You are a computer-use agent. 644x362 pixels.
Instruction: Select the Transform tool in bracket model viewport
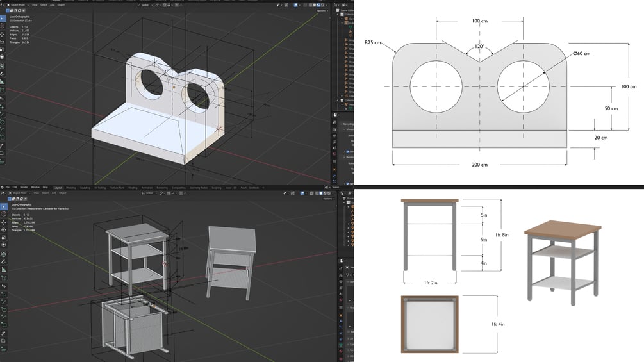pyautogui.click(x=3, y=56)
